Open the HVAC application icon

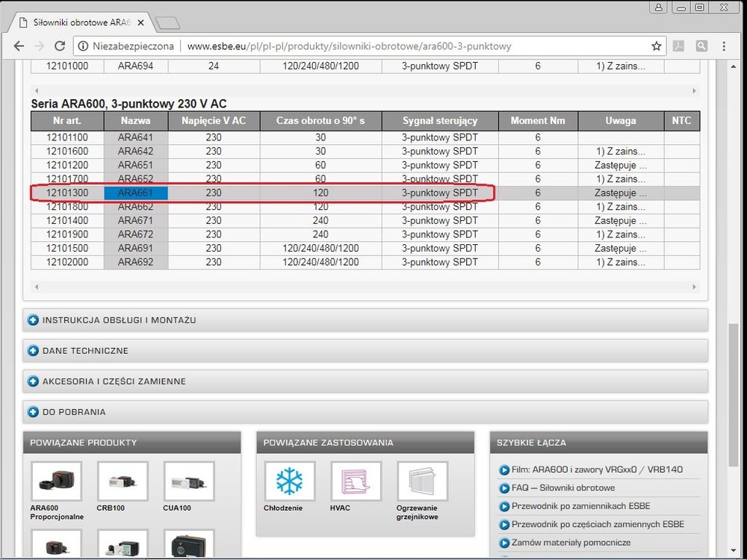(356, 481)
